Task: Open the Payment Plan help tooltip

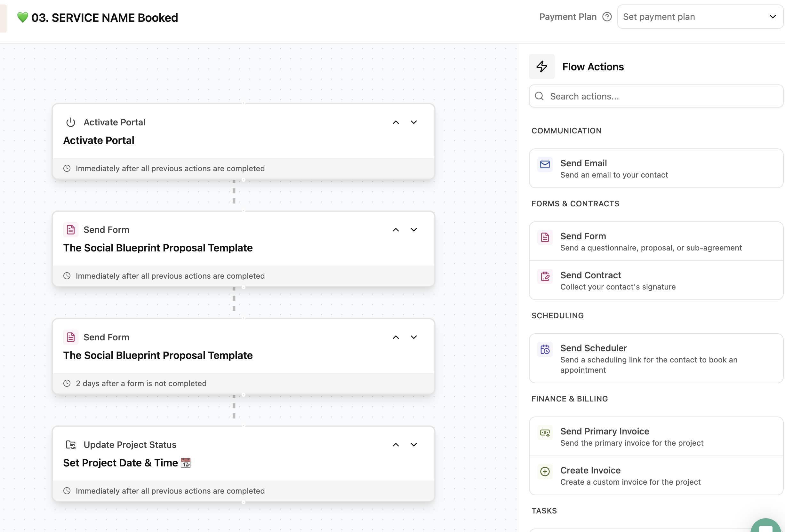Action: (607, 17)
